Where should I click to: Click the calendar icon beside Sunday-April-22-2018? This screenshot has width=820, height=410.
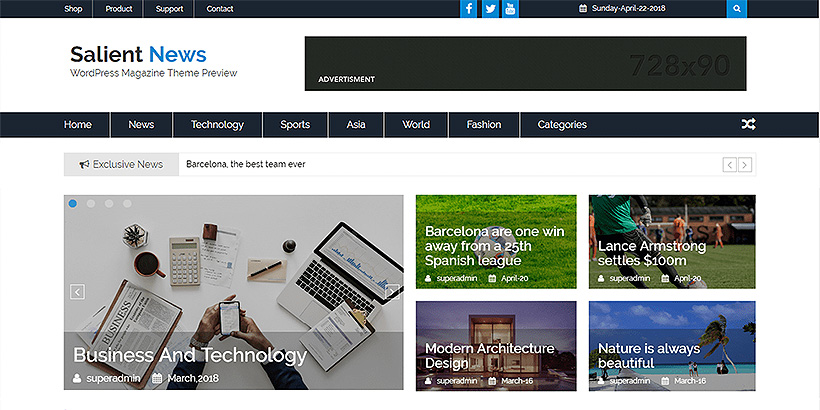[x=583, y=8]
